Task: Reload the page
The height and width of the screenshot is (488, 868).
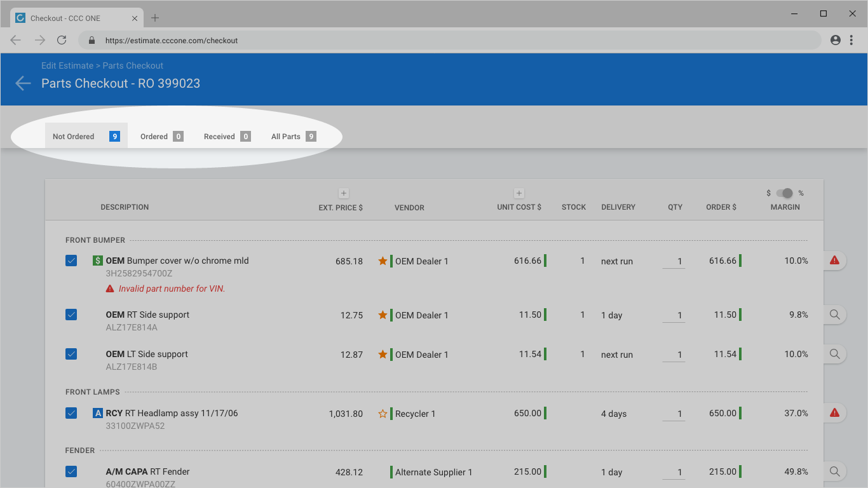Action: click(62, 40)
